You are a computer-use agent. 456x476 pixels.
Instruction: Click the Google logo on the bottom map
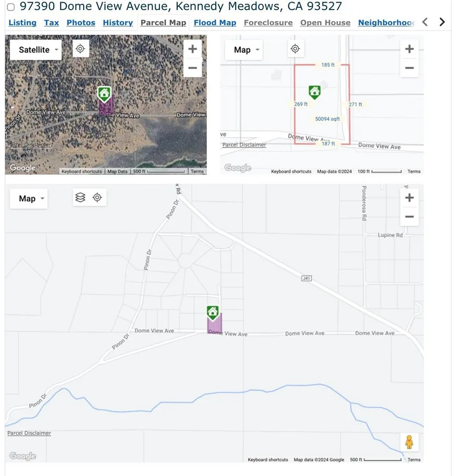point(22,456)
